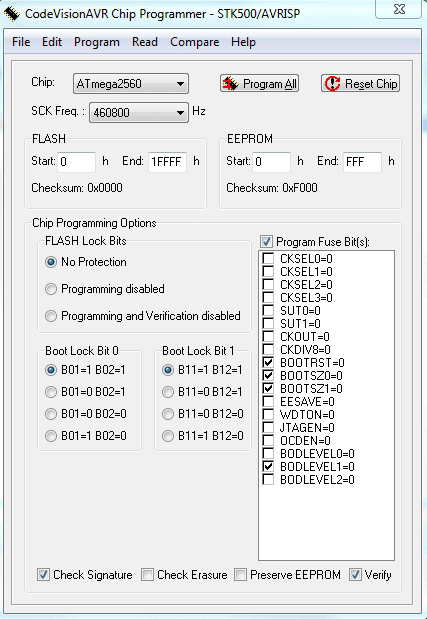427x619 pixels.
Task: Click the EEPROM Start address field
Action: [272, 162]
